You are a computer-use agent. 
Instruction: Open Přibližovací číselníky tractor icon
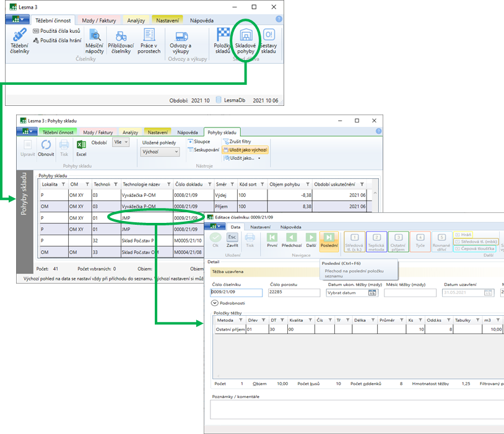click(x=121, y=36)
